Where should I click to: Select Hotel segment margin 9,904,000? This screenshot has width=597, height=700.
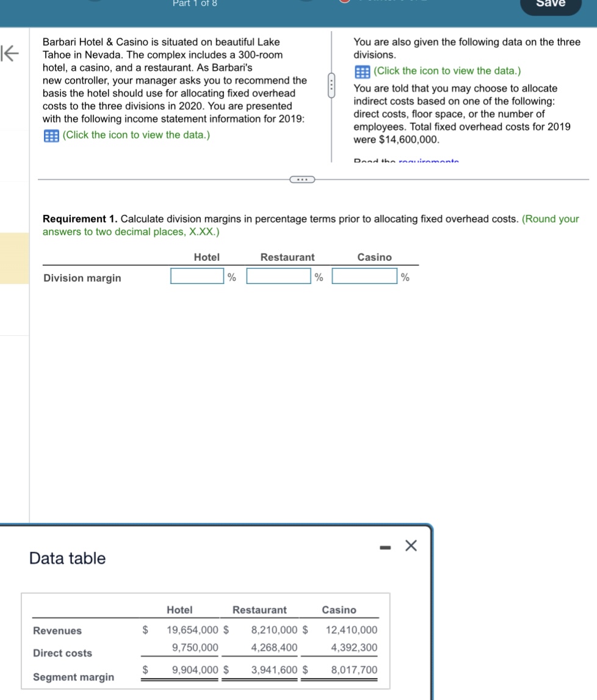pyautogui.click(x=195, y=669)
